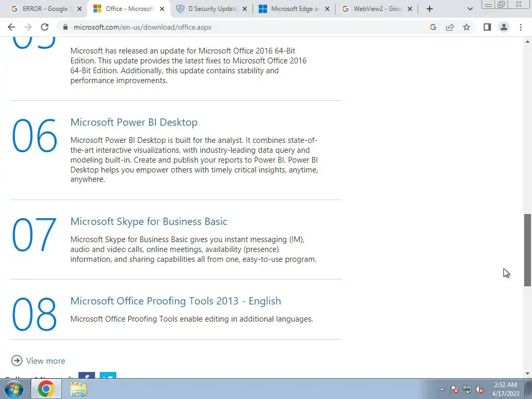This screenshot has width=532, height=399.
Task: Click the large number 06
Action: pos(34,136)
